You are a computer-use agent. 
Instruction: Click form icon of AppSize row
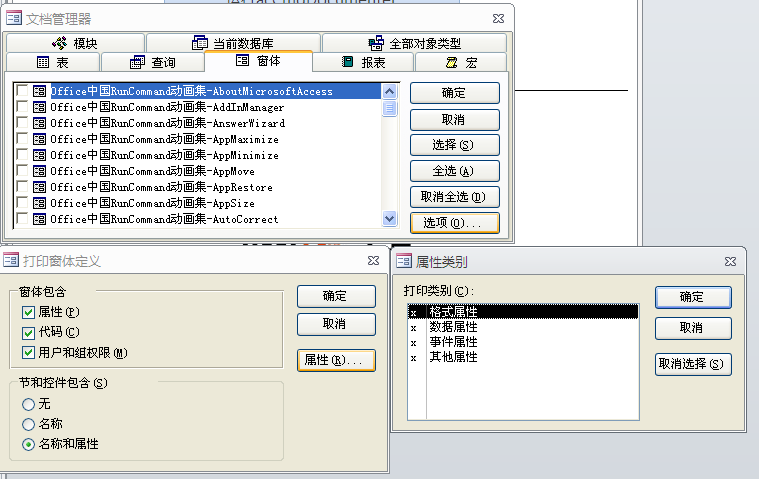tap(39, 203)
